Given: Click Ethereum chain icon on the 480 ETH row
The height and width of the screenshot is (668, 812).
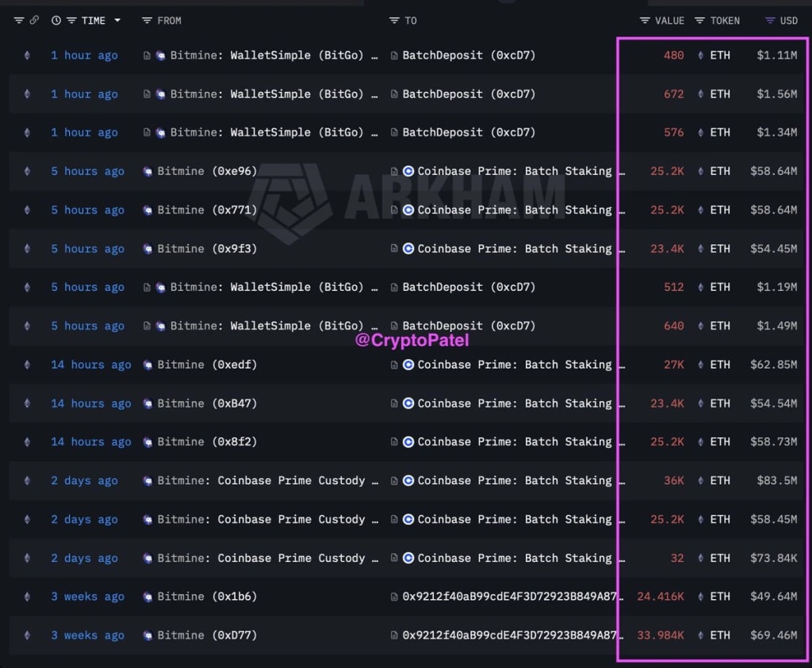Looking at the screenshot, I should [27, 55].
